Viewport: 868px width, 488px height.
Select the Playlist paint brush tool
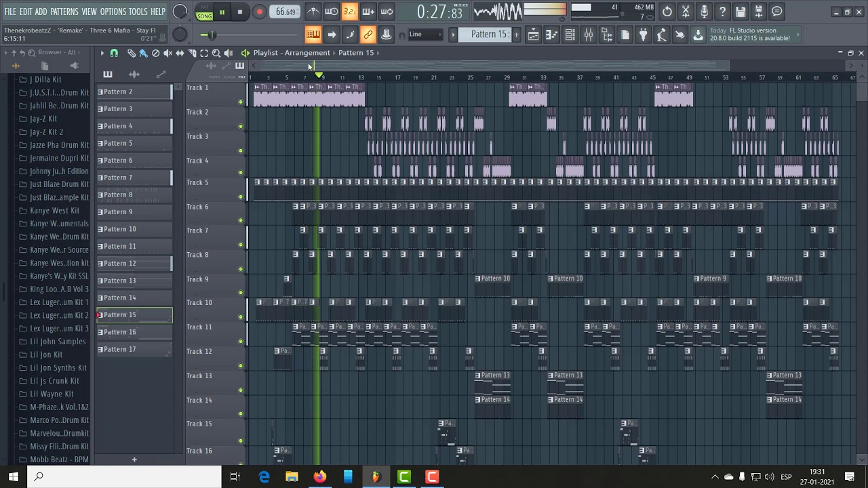[x=143, y=53]
